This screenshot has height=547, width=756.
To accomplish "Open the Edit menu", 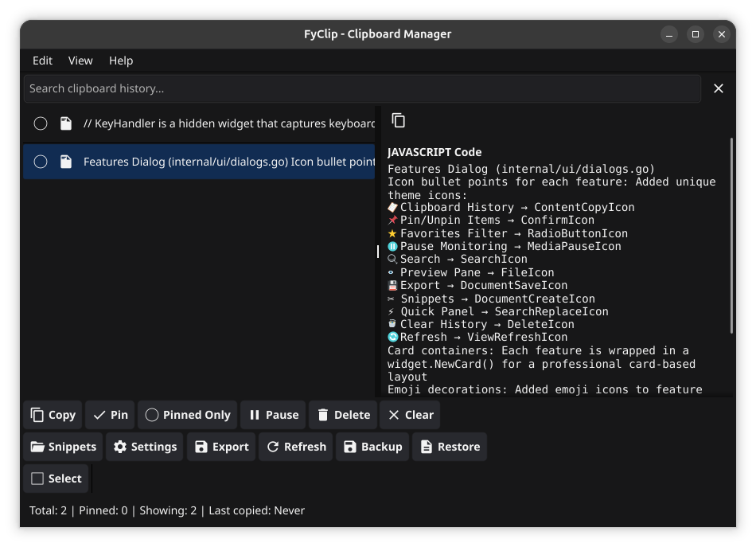I will coord(42,61).
